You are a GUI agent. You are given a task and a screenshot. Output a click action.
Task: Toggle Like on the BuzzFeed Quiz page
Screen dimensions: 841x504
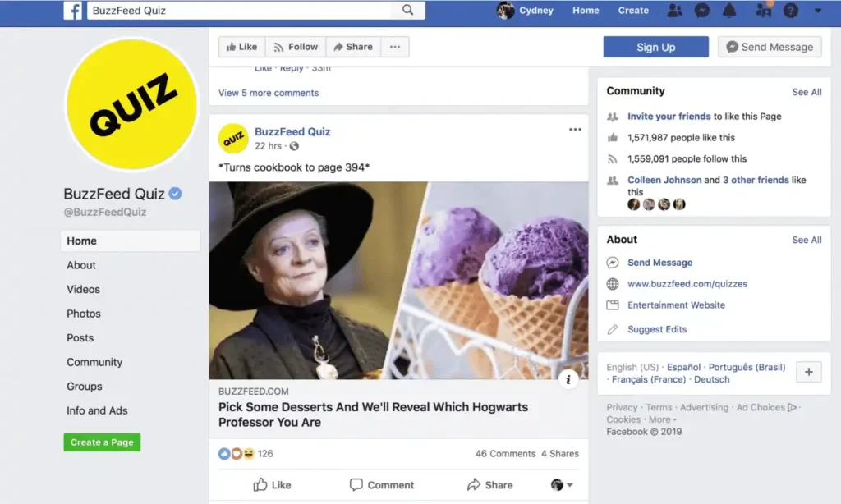[241, 47]
